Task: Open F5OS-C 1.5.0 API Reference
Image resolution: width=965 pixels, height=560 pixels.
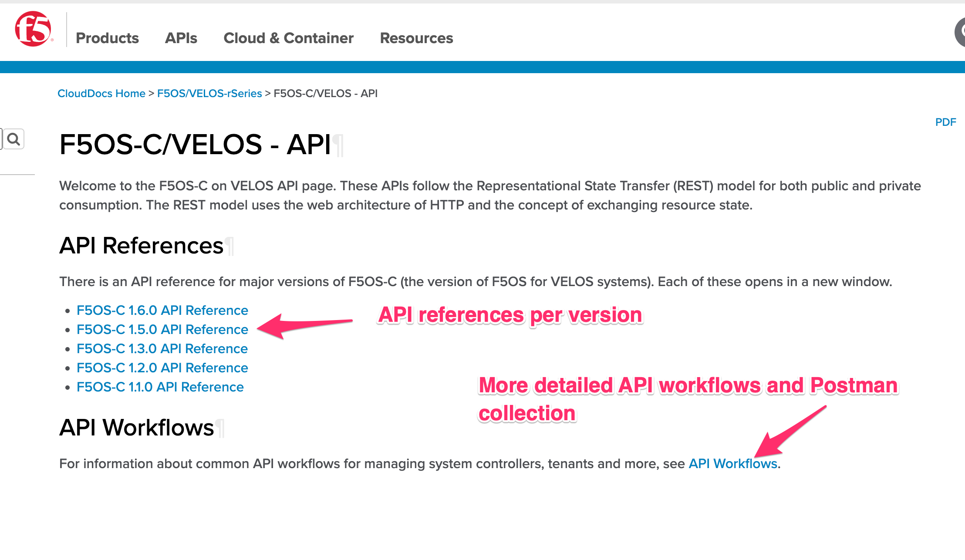Action: point(162,329)
